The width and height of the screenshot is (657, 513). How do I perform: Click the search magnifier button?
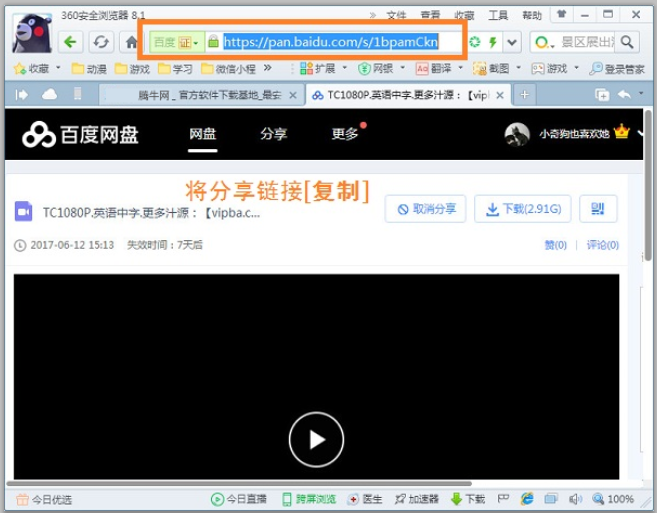627,42
